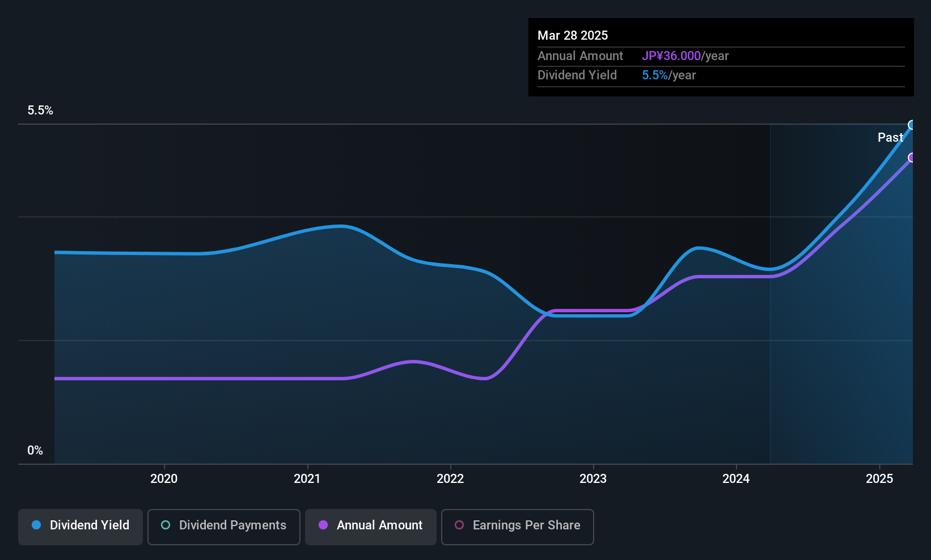Toggle the Dividend Yield legend button
Image resolution: width=931 pixels, height=560 pixels.
pos(81,526)
